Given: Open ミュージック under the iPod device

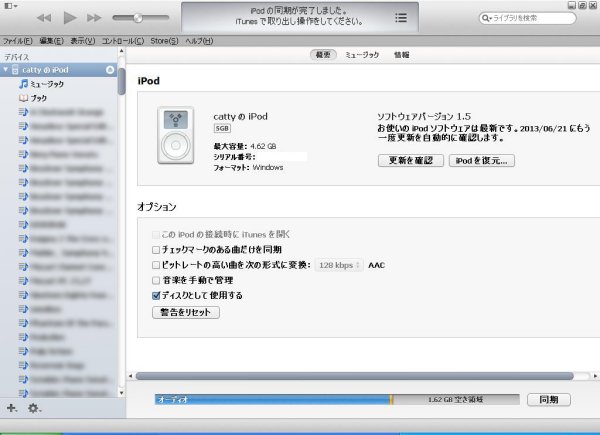Looking at the screenshot, I should pos(47,84).
